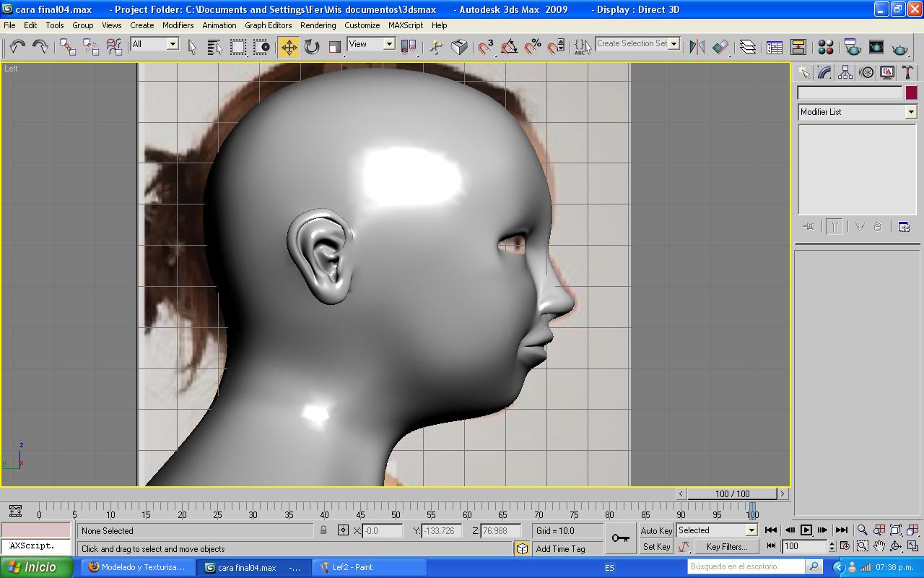Screen dimensions: 924x578
Task: Toggle the Selection Lock padlock
Action: tap(323, 530)
